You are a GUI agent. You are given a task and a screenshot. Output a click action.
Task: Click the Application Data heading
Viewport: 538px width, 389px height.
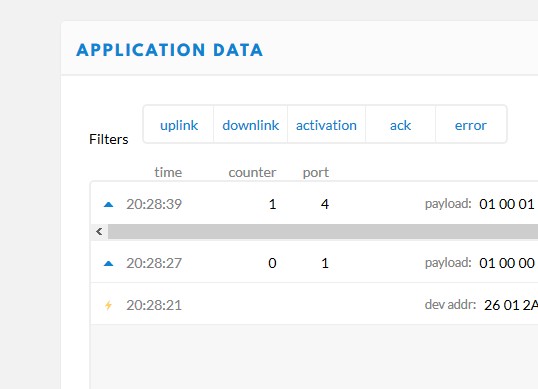[x=169, y=50]
